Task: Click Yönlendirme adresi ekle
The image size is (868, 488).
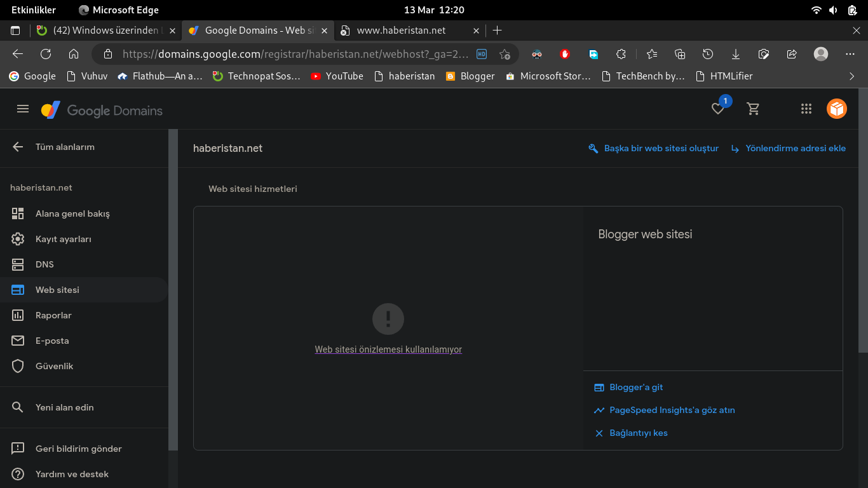Action: [x=788, y=148]
